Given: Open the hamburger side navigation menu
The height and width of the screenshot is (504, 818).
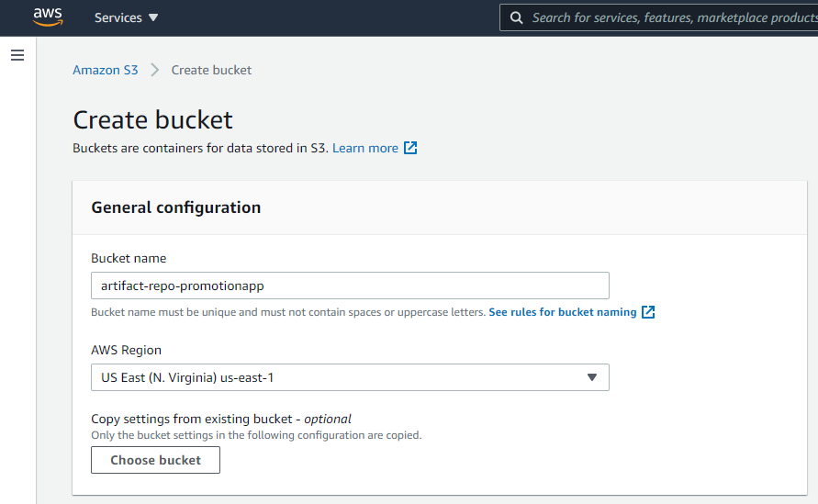Looking at the screenshot, I should [x=17, y=55].
